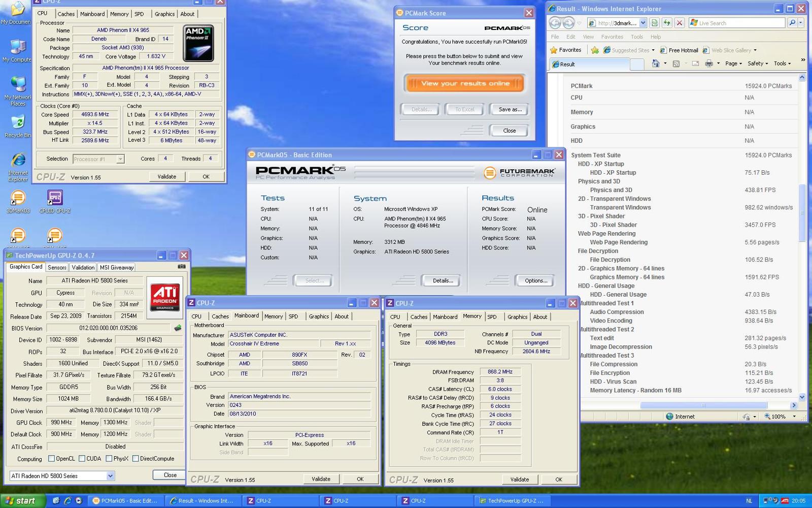This screenshot has height=508, width=812.
Task: Click Validate in the top CPU-Z window
Action: [166, 177]
